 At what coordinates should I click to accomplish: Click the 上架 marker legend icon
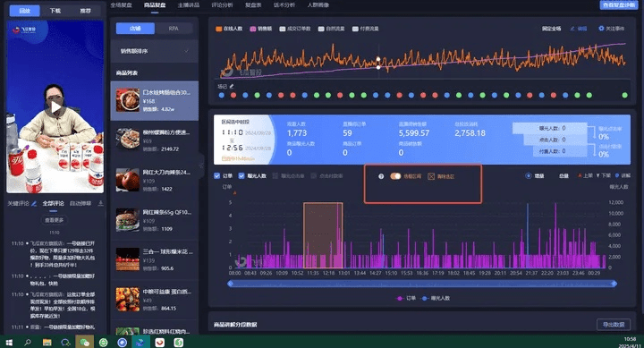[x=580, y=175]
